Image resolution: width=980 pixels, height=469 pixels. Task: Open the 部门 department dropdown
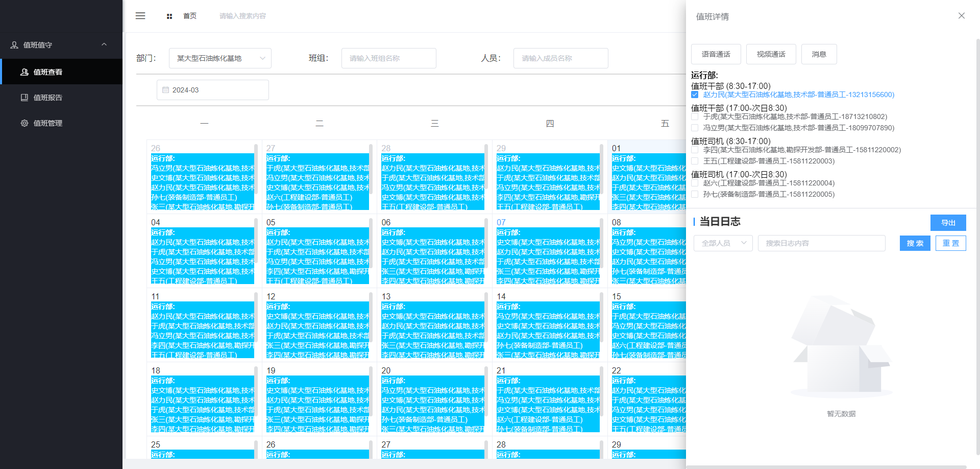tap(220, 58)
